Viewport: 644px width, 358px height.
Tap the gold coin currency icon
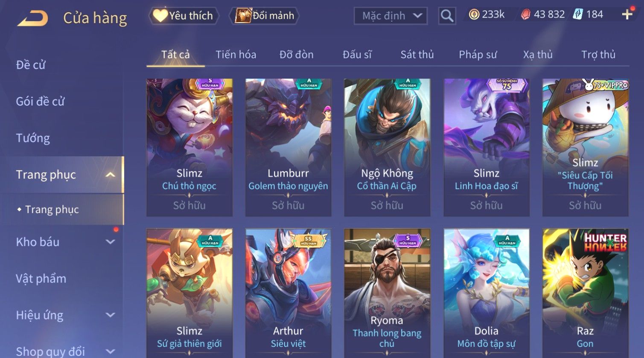coord(474,15)
